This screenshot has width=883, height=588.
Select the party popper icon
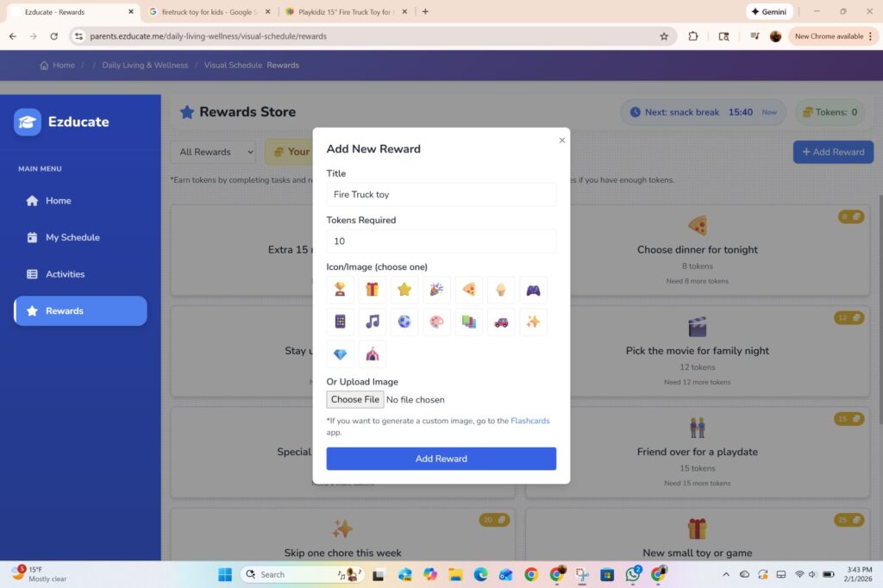[436, 290]
